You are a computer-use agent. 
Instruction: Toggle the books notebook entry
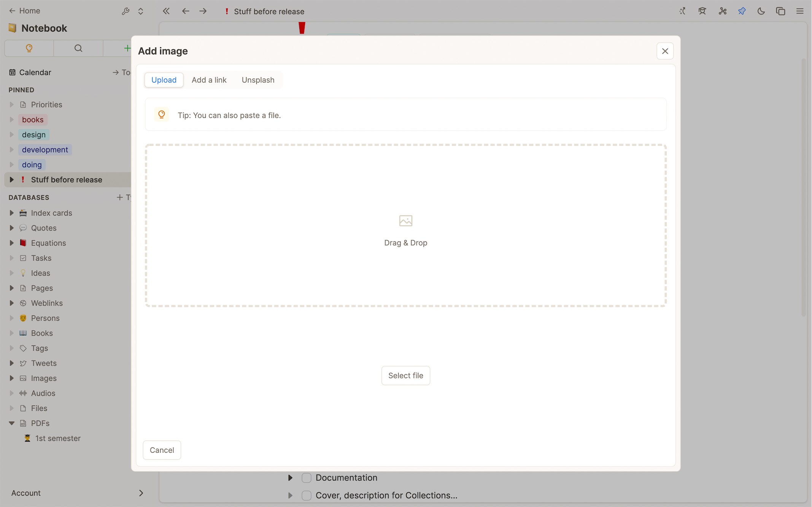click(11, 120)
